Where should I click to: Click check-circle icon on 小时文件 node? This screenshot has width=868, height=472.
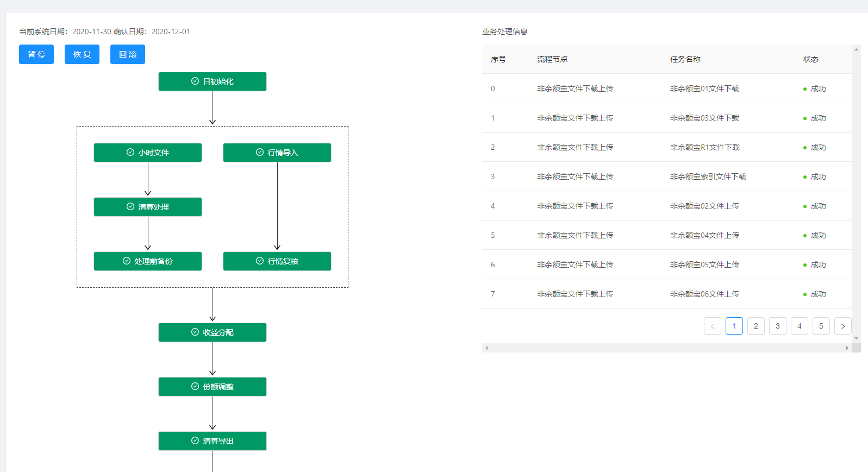click(x=130, y=152)
